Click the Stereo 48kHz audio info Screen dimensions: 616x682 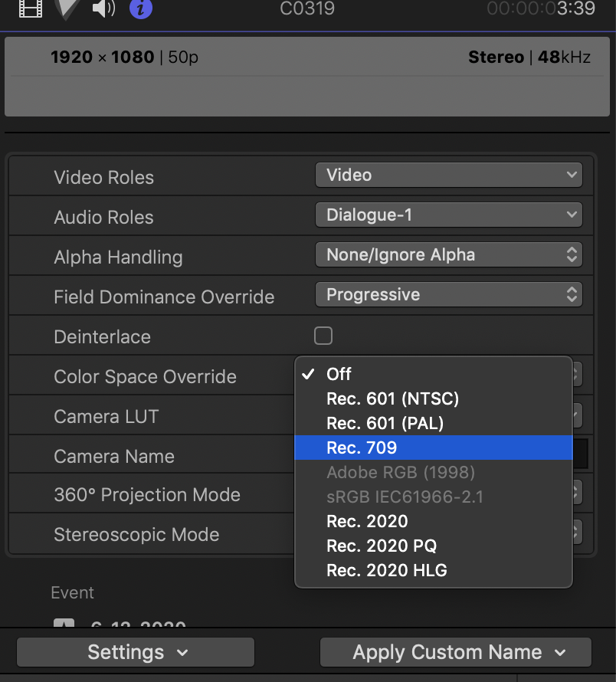point(529,57)
